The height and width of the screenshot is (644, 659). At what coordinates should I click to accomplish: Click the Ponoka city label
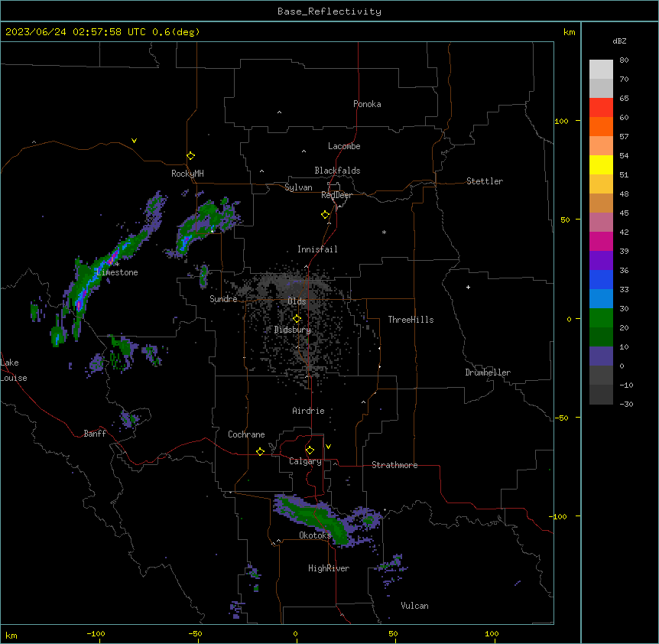coord(367,104)
